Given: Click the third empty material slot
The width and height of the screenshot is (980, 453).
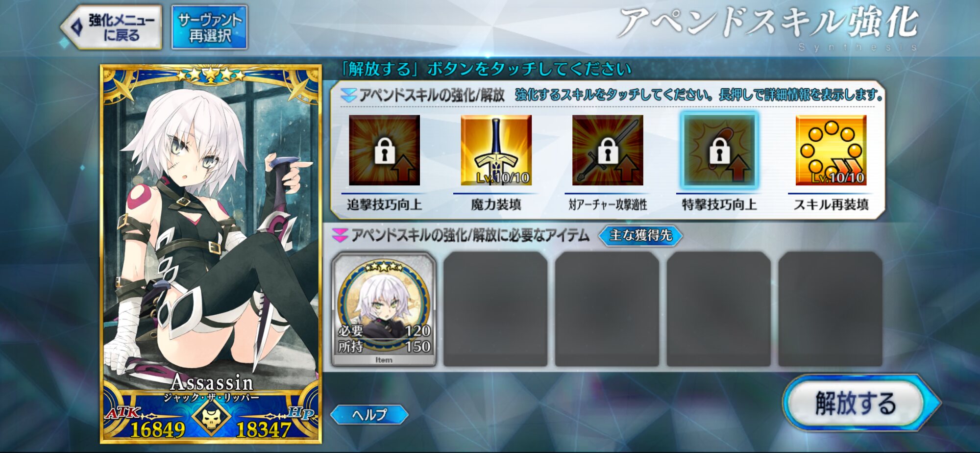Looking at the screenshot, I should (x=607, y=309).
